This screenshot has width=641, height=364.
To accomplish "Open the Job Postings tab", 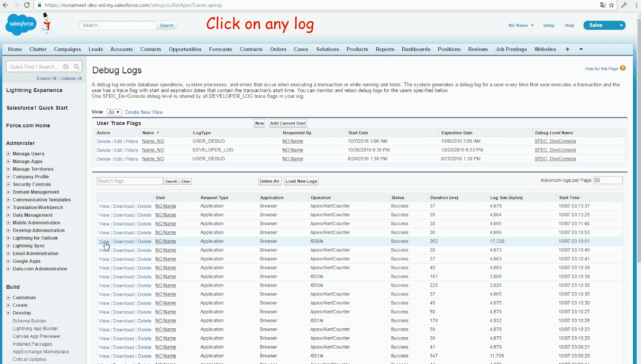I will pos(511,49).
